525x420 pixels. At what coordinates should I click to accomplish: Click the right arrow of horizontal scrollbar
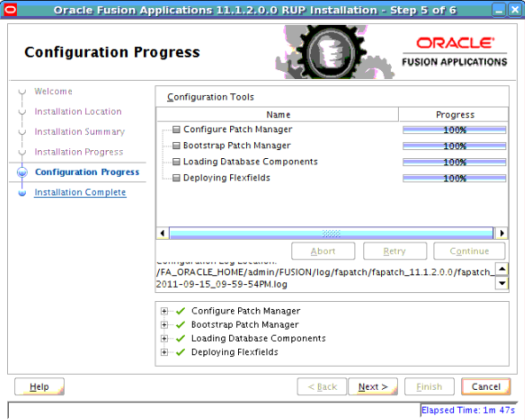click(502, 233)
